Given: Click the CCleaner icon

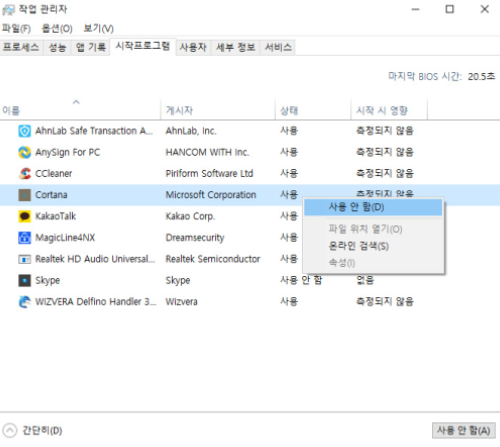Looking at the screenshot, I should pos(24,174).
